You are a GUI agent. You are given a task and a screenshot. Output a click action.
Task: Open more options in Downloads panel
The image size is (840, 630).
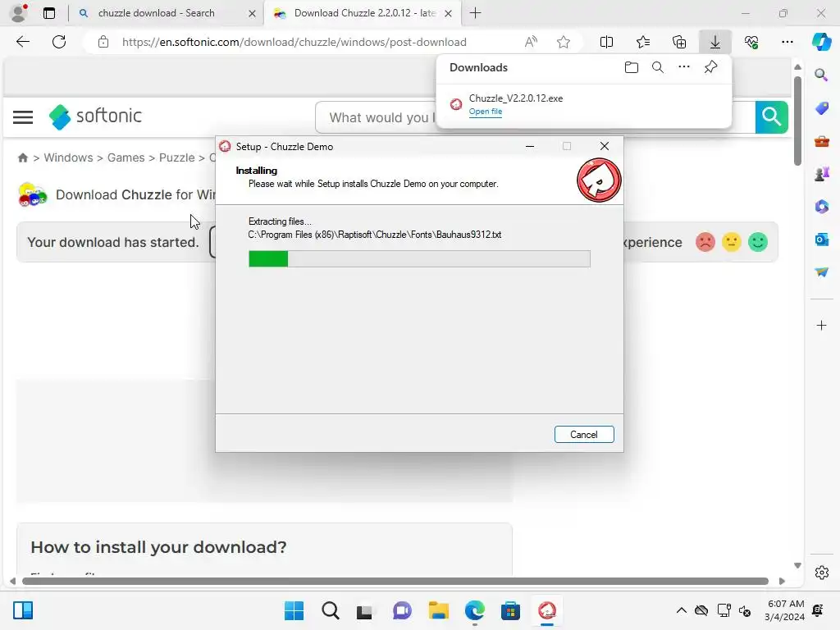tap(683, 67)
